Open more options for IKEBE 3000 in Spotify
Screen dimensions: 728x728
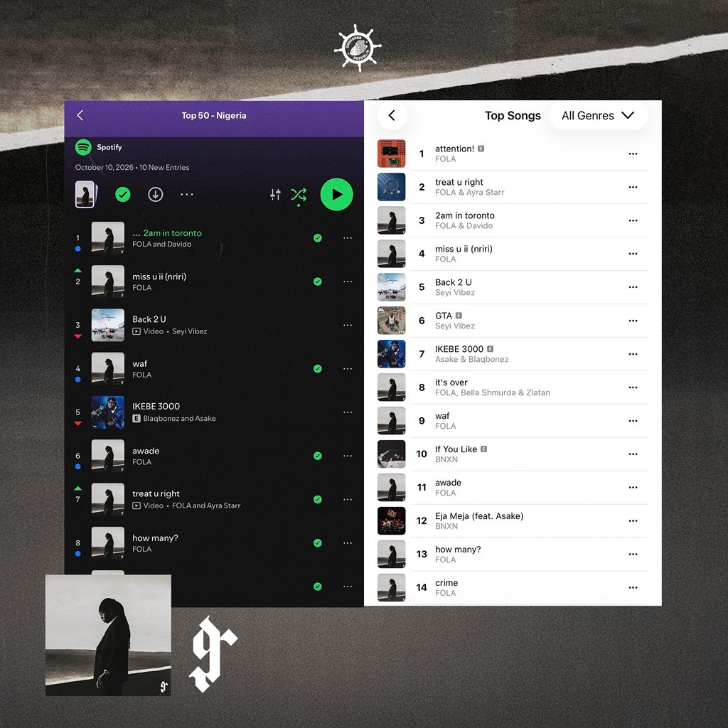[348, 412]
